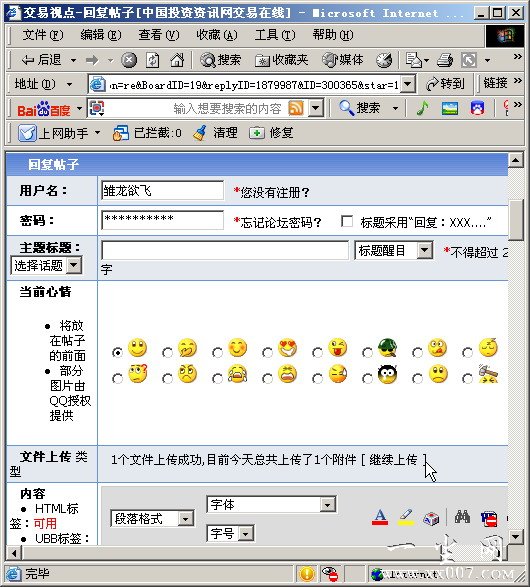Click the binoculars find icon in editor
Screen dimensions: 530x587
coord(462,517)
